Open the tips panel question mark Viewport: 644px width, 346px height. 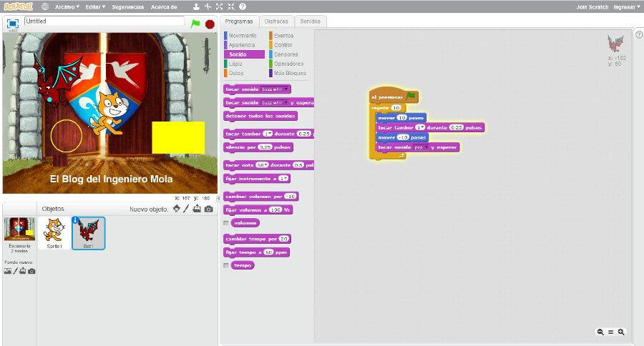click(639, 35)
